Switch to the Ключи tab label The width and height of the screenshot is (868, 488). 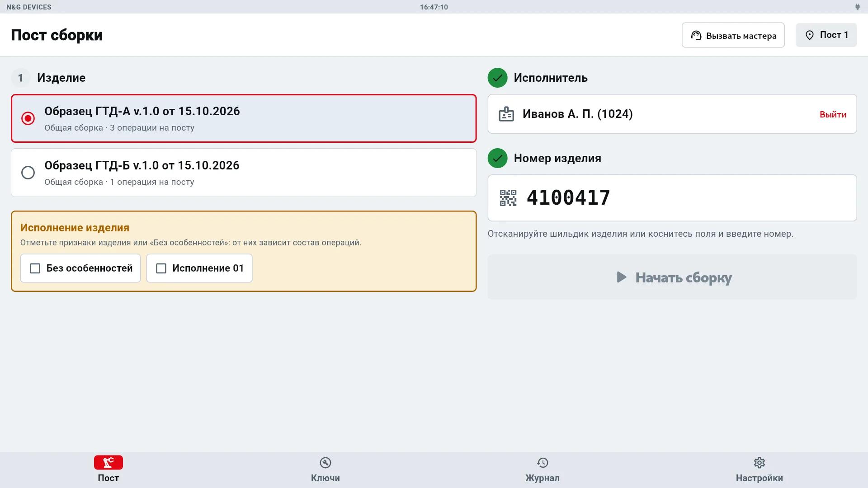[325, 478]
